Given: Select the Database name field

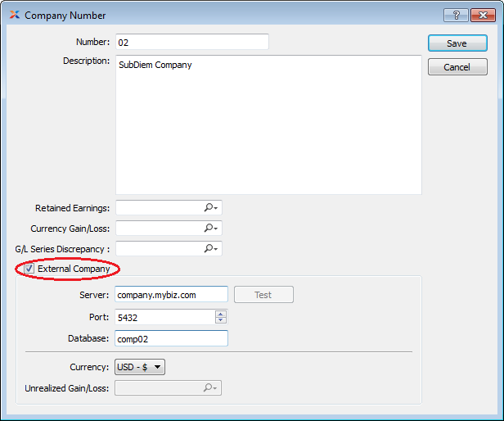Looking at the screenshot, I should (171, 338).
